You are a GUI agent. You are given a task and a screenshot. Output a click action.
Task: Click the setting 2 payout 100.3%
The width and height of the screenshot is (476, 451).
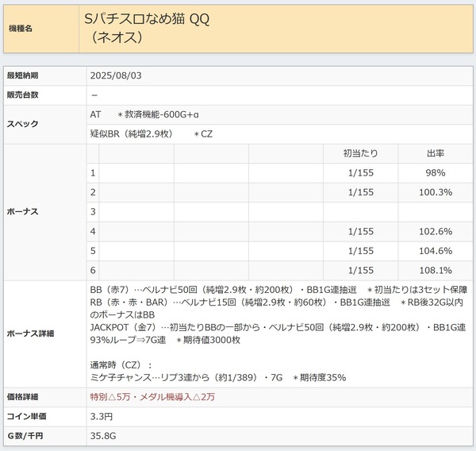(x=436, y=192)
